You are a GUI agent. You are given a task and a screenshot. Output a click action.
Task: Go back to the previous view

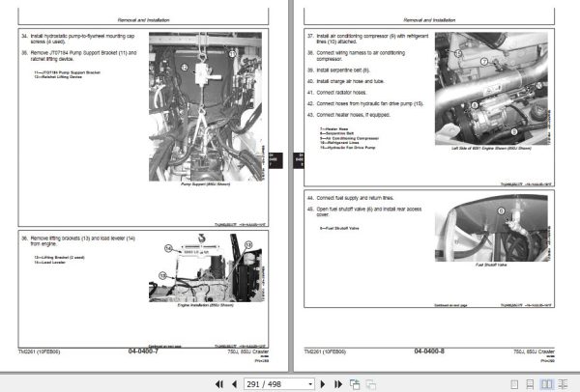tap(355, 384)
